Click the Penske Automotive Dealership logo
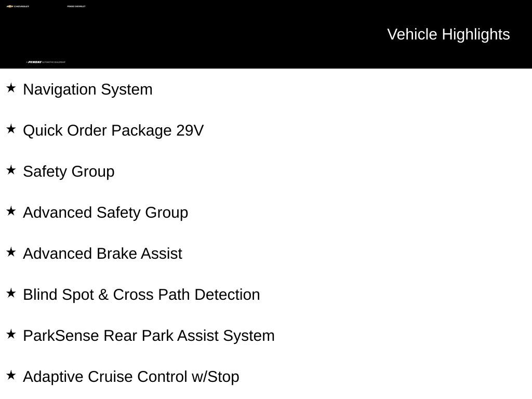532x399 pixels. point(46,62)
